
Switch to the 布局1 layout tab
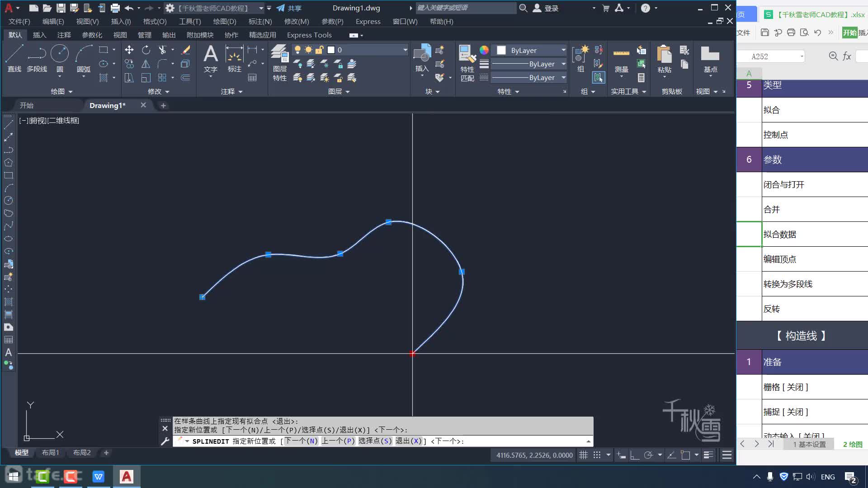tap(50, 452)
